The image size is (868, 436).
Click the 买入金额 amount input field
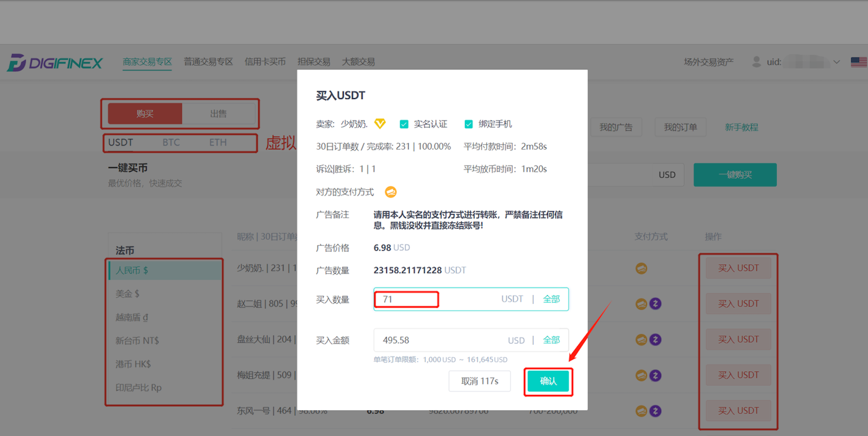pos(471,340)
